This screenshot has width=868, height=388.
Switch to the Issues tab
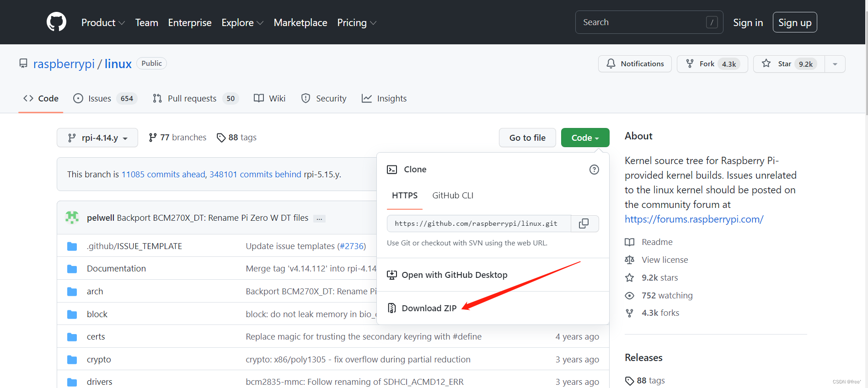[105, 98]
